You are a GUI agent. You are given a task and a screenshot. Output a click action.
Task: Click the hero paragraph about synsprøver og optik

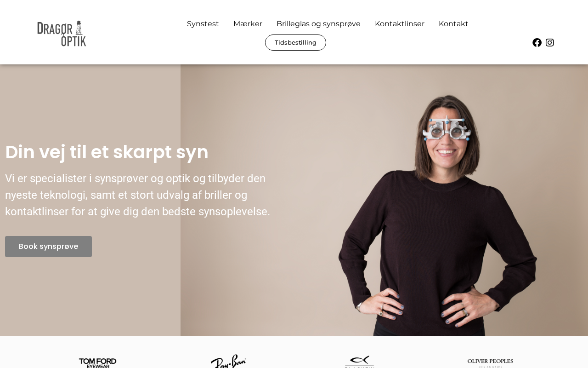click(138, 195)
